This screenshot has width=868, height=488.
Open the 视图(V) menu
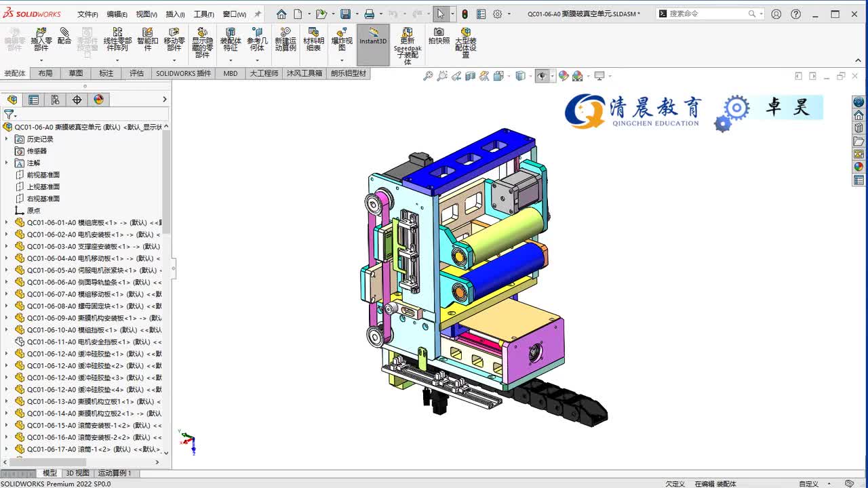(x=146, y=14)
